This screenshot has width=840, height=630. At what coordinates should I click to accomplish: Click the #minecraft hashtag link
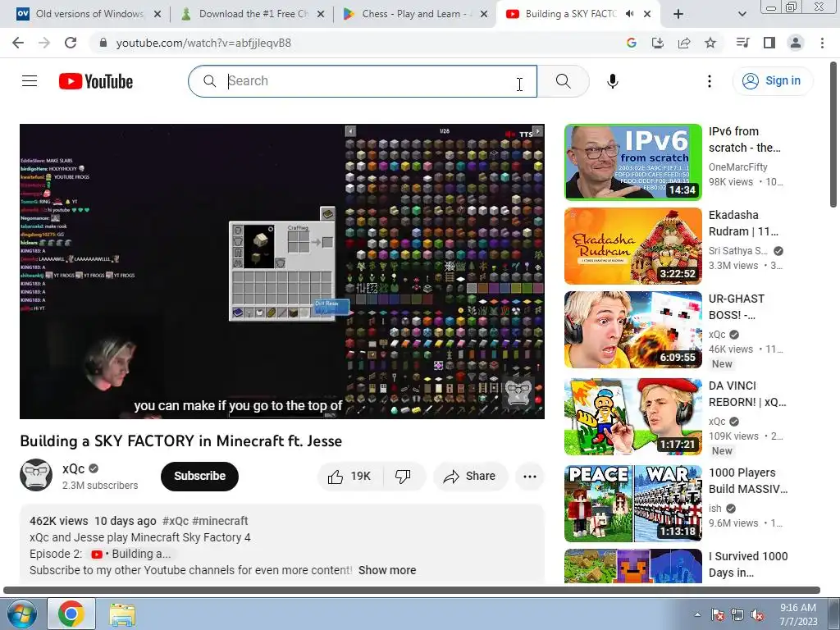click(x=220, y=521)
